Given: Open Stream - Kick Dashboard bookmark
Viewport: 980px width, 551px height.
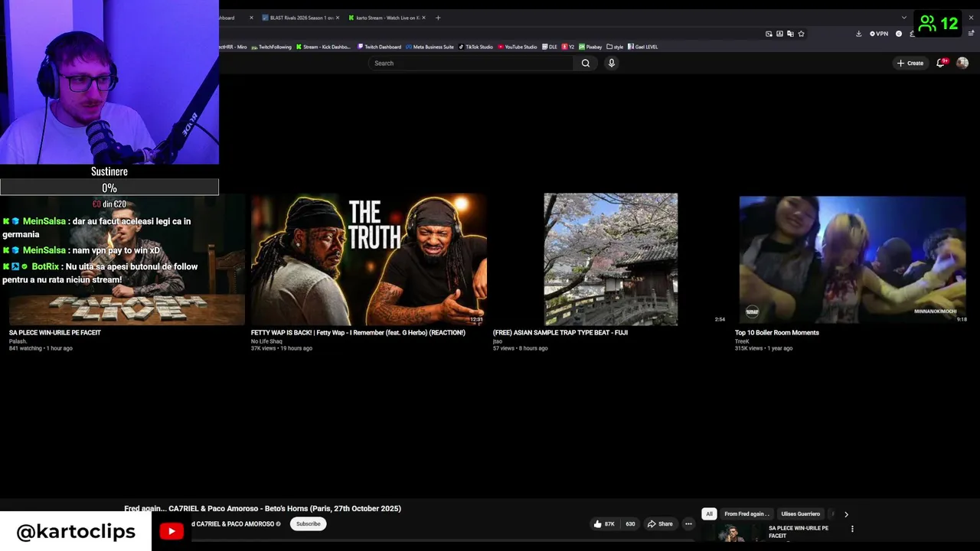Looking at the screenshot, I should [x=323, y=47].
